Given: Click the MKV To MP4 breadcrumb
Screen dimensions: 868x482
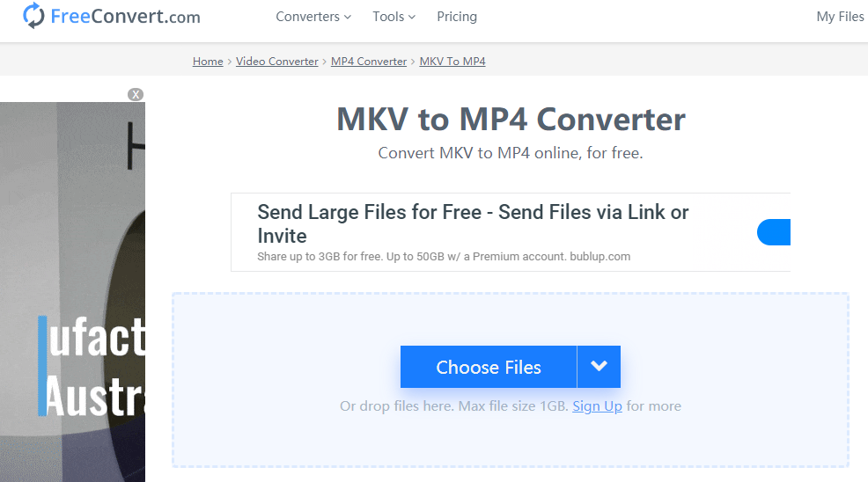Looking at the screenshot, I should point(452,62).
